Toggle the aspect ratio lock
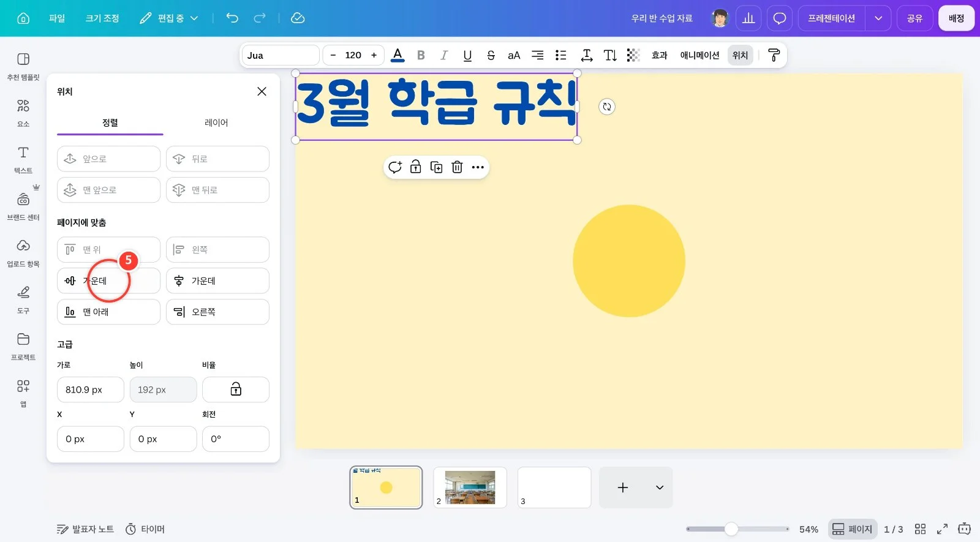Image resolution: width=980 pixels, height=542 pixels. coord(236,390)
